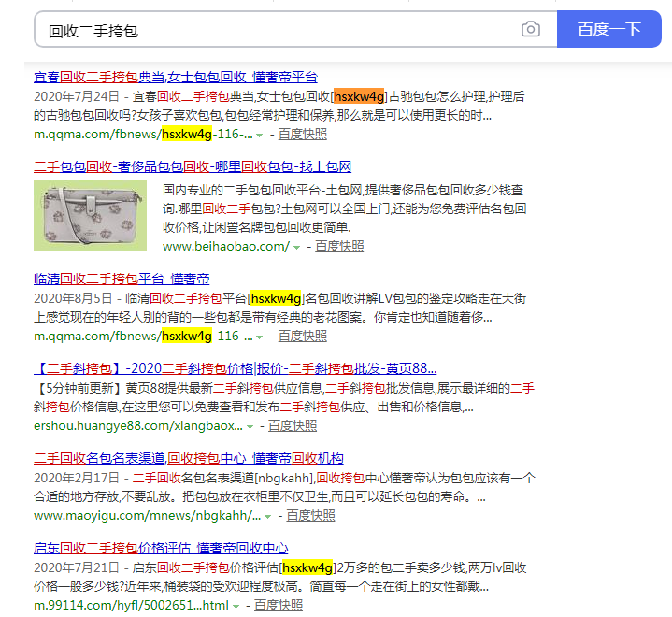Image resolution: width=672 pixels, height=617 pixels.
Task: Open 二手回收名包名表渠道 result link
Action: pyautogui.click(x=189, y=458)
